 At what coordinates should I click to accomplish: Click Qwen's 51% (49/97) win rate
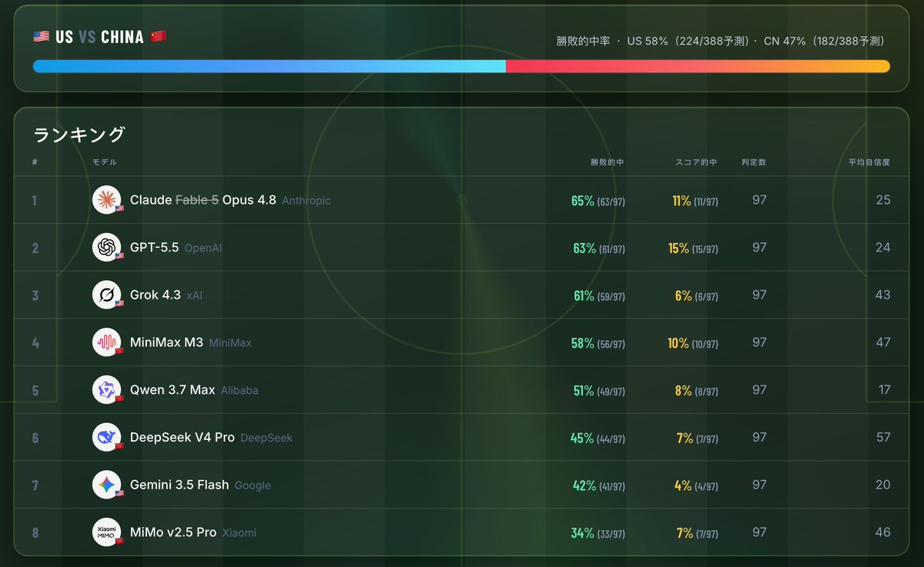[x=599, y=391]
